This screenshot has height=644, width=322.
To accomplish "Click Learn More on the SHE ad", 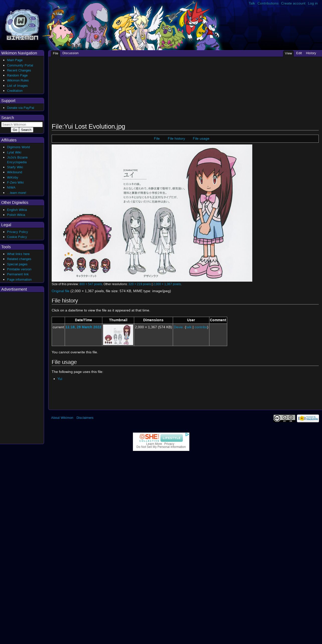I will (154, 444).
